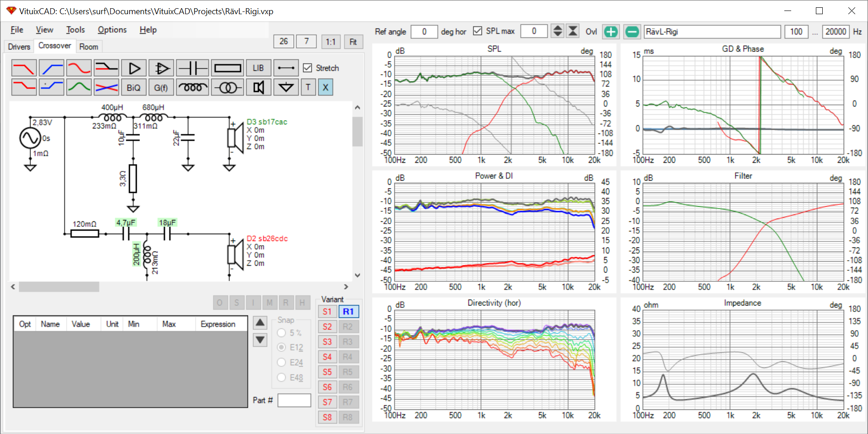Uncheck the Stretch checkbox
Viewport: 868px width, 434px height.
pyautogui.click(x=308, y=68)
